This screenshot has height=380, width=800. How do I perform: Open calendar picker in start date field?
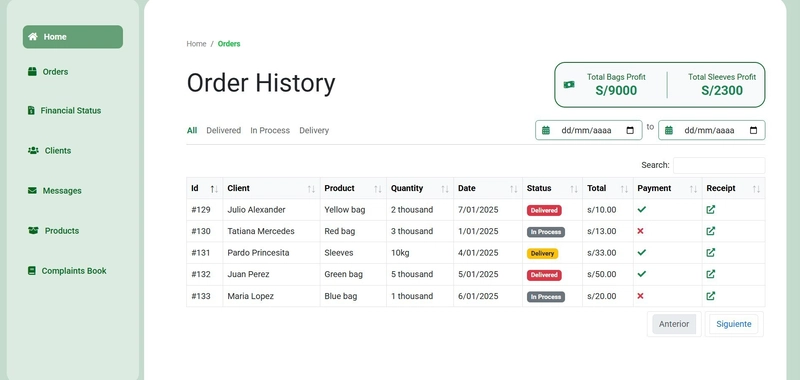click(630, 130)
